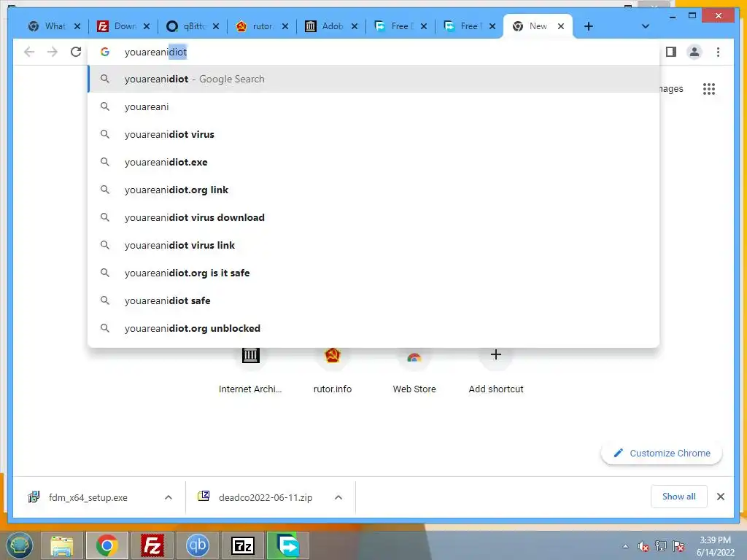Click the muted volume tray icon

coord(643,546)
